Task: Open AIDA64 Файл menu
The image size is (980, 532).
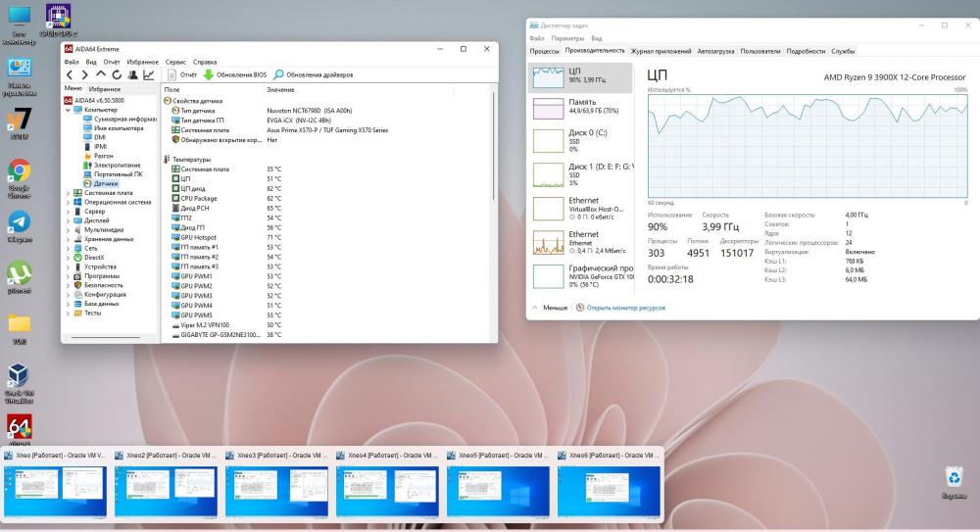Action: [x=72, y=62]
